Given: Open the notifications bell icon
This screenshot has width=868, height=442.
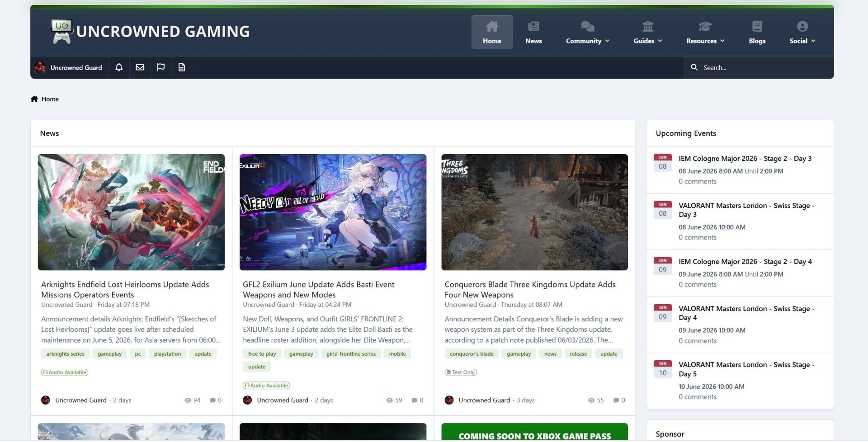Looking at the screenshot, I should [x=119, y=67].
